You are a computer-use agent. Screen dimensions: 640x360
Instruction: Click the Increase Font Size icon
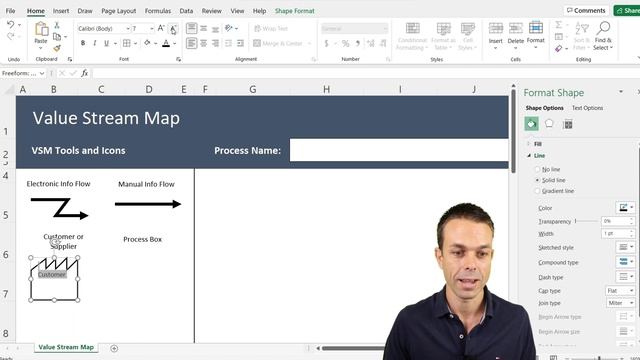point(161,28)
